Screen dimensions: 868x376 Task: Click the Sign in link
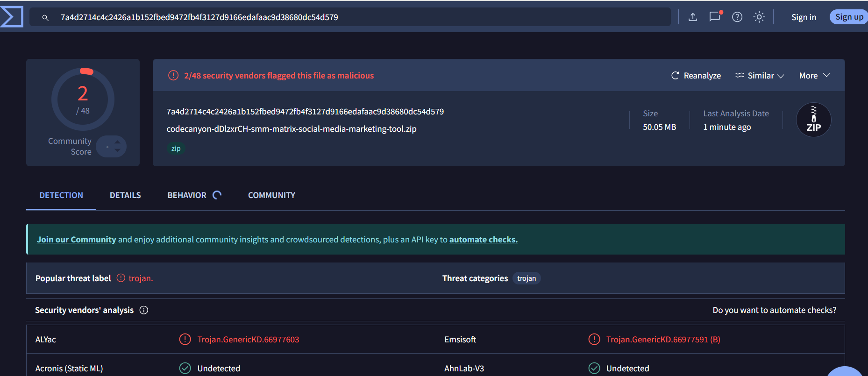[804, 17]
